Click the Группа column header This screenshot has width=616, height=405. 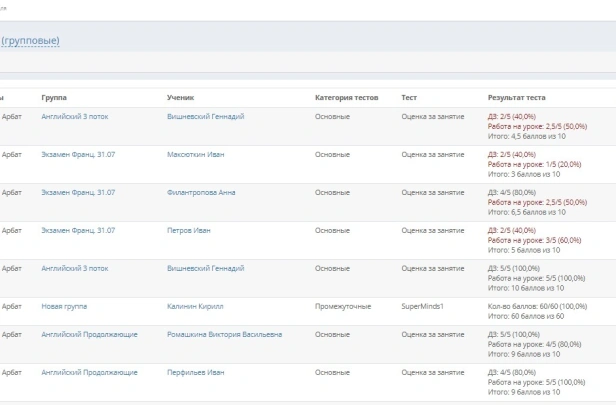[54, 98]
